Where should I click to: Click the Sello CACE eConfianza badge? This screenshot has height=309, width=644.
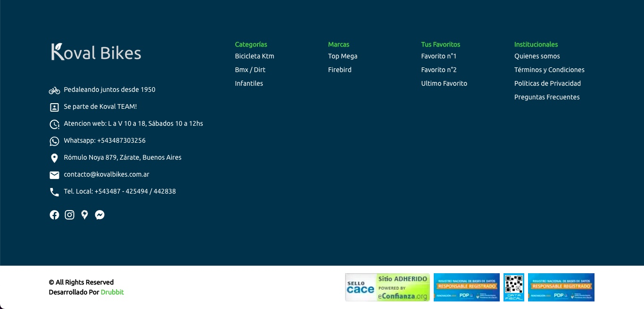[x=387, y=287]
